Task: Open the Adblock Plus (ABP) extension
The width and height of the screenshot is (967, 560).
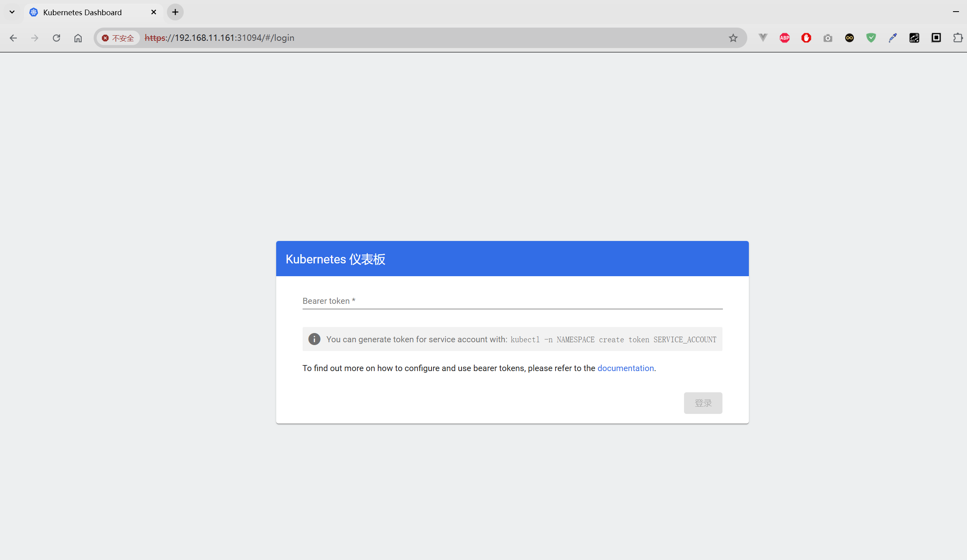Action: pos(784,38)
